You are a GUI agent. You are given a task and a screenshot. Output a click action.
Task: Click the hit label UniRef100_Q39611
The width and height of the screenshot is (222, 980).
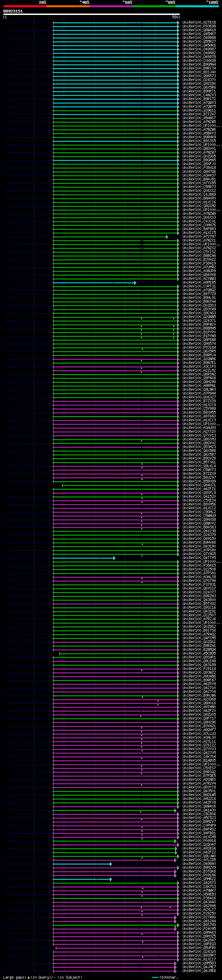point(199,111)
